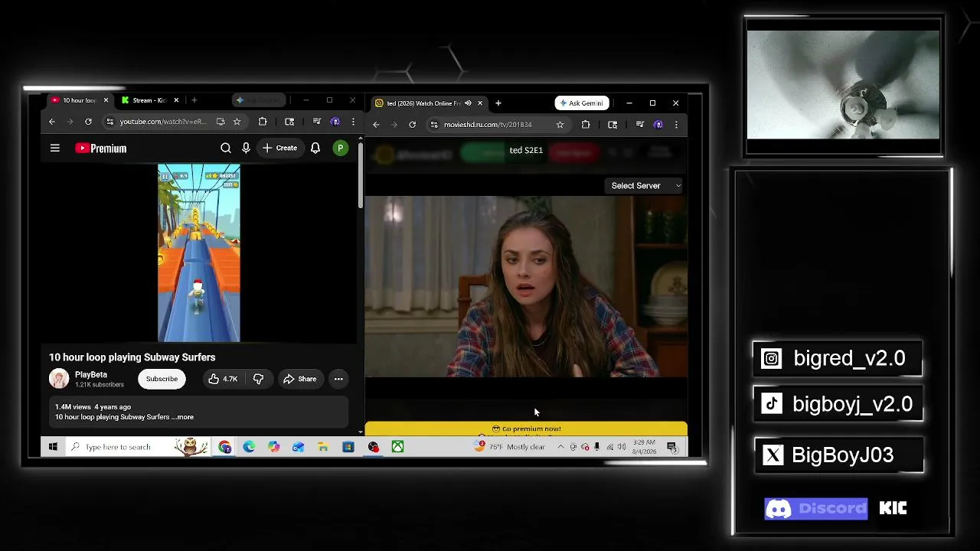The width and height of the screenshot is (980, 551).
Task: Open Chrome menu in YouTube window
Action: point(353,122)
